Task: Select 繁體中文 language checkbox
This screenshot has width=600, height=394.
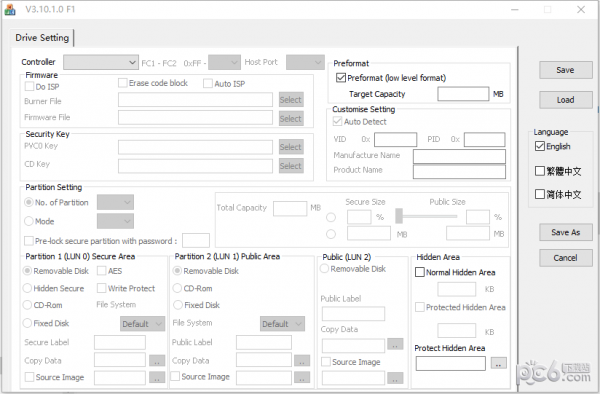Action: tap(540, 171)
